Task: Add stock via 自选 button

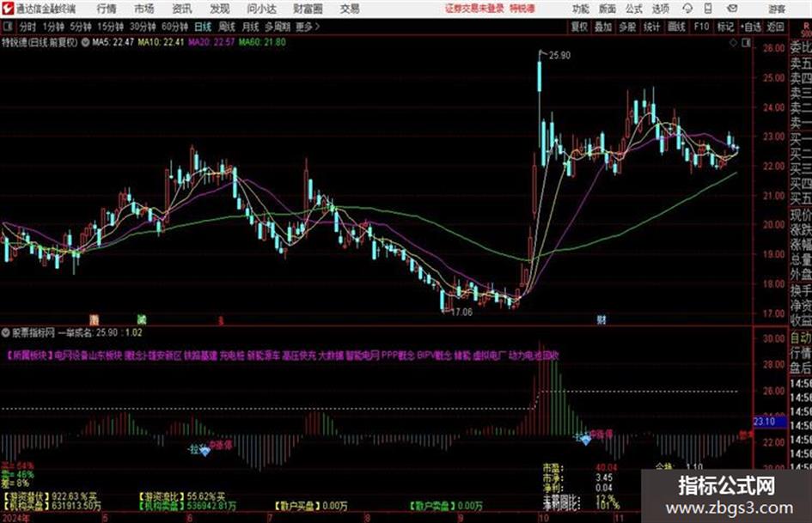Action: 751,27
